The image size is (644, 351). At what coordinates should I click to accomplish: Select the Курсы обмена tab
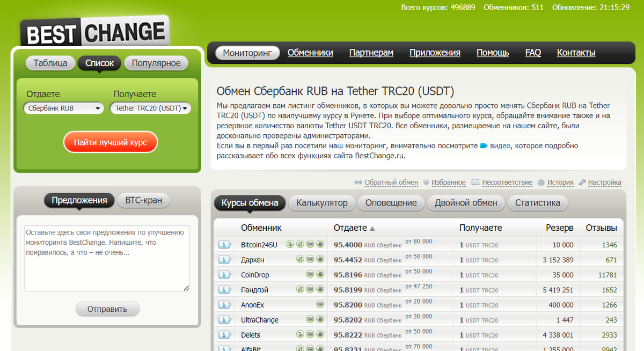point(250,203)
